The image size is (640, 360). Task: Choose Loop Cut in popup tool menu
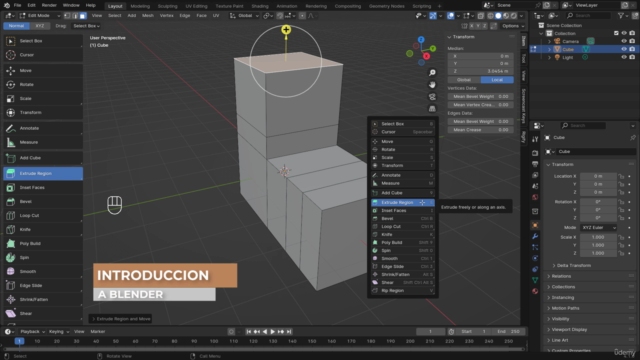coord(403,227)
